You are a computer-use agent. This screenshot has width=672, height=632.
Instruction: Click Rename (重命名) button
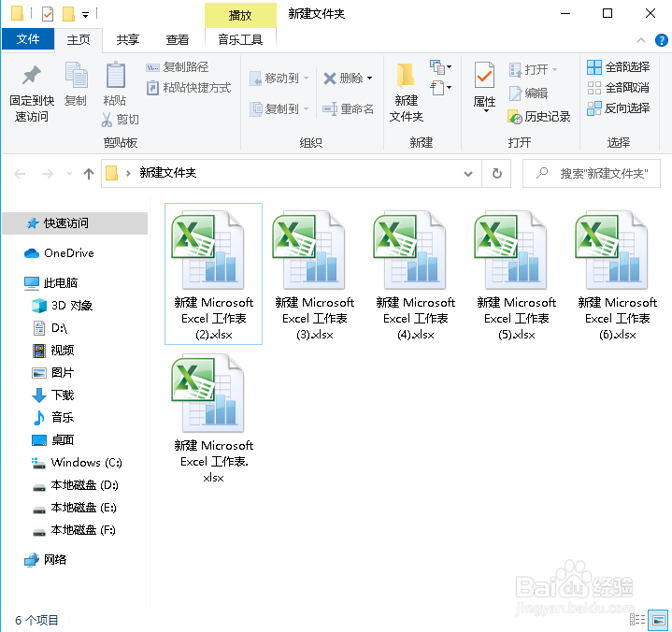click(348, 109)
